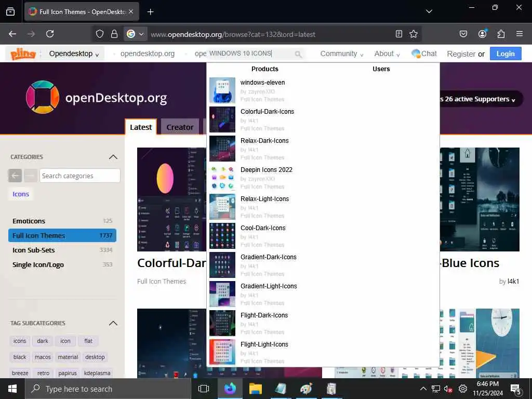Image resolution: width=532 pixels, height=399 pixels.
Task: Open the Firefox View icon
Action: (x=10, y=11)
